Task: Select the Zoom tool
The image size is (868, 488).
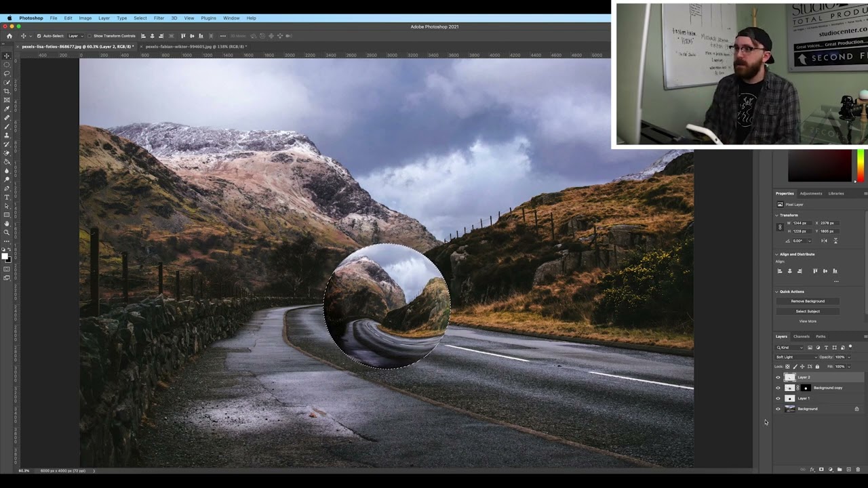Action: click(x=7, y=232)
